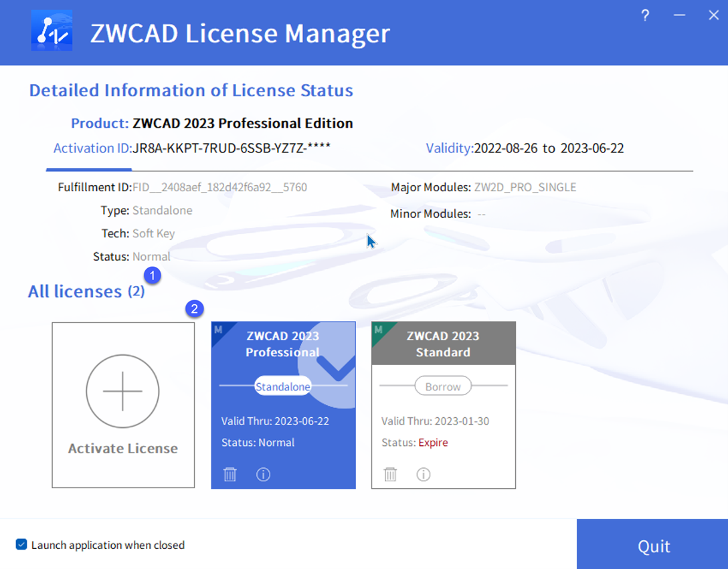The width and height of the screenshot is (728, 569).
Task: Click the Tech value Soft Key
Action: click(154, 233)
